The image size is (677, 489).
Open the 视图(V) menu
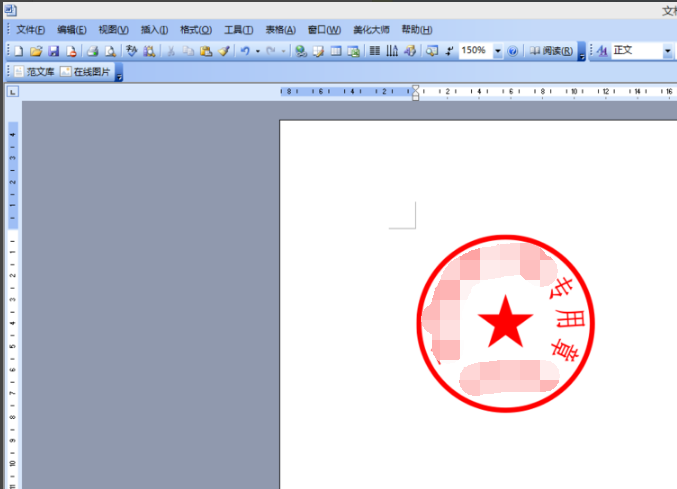tap(114, 30)
